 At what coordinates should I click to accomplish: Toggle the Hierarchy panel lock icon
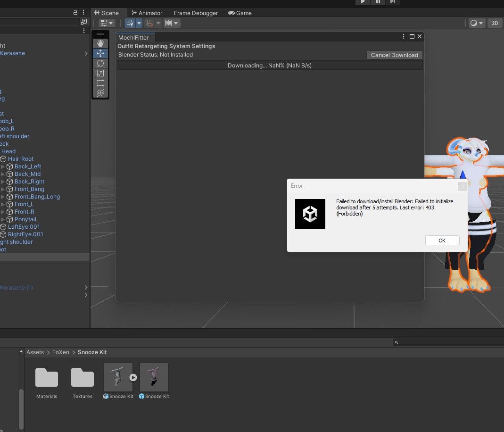click(75, 12)
